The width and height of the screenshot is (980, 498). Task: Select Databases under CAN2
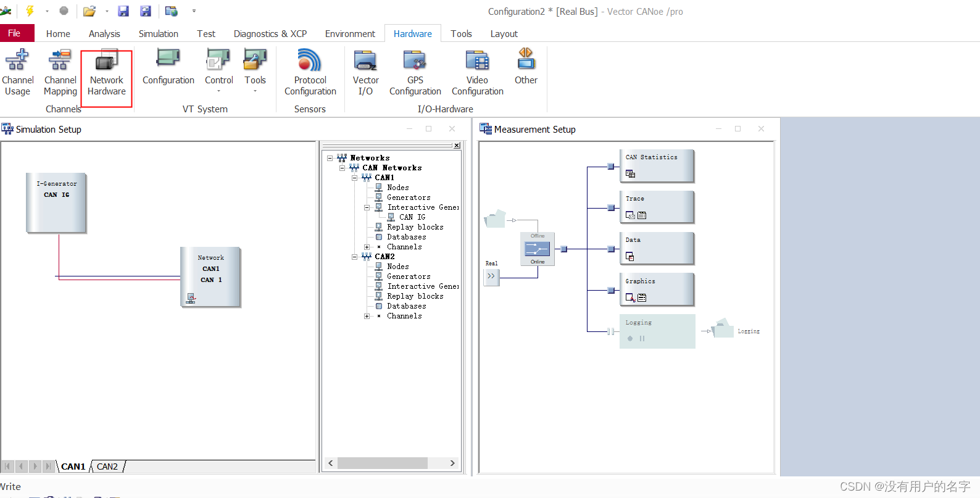click(x=406, y=306)
